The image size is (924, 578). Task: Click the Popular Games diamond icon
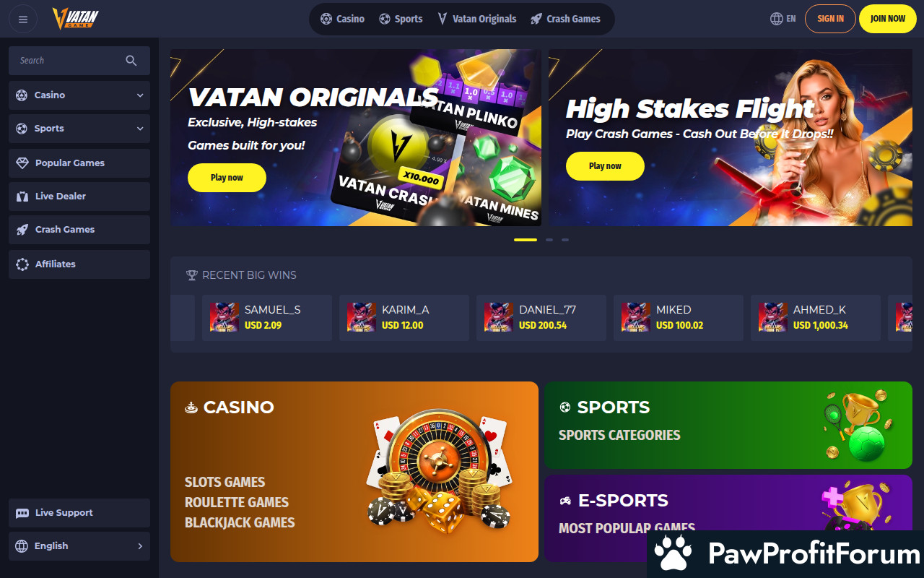[22, 163]
